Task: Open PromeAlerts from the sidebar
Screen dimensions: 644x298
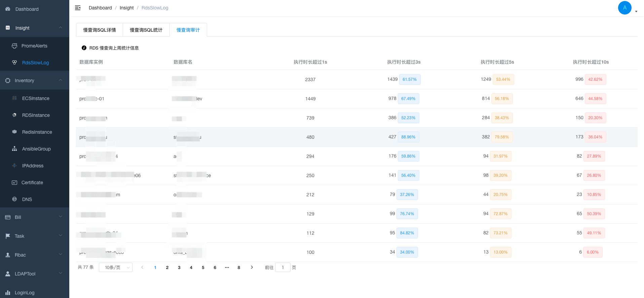Action: (x=34, y=46)
